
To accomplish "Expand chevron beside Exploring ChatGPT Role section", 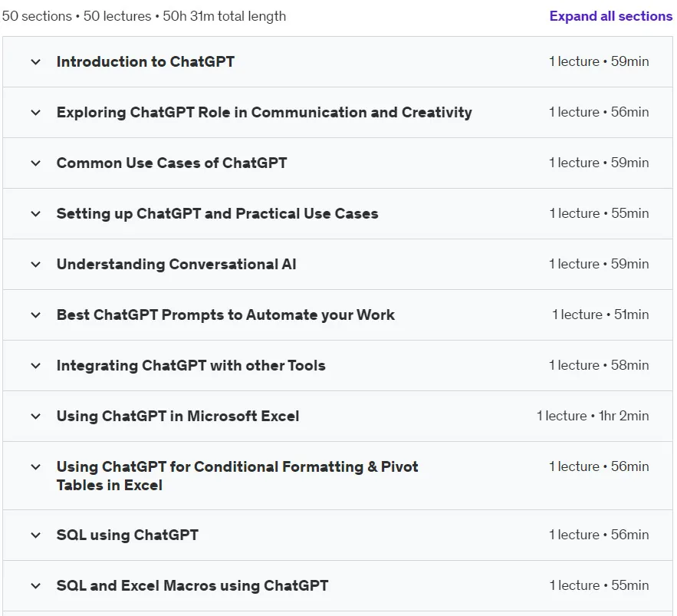I will (x=36, y=113).
